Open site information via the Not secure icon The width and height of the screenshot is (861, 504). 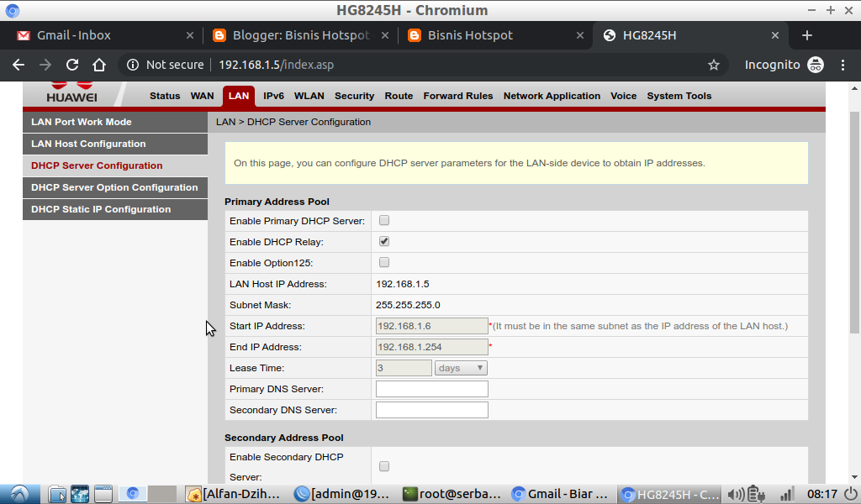pos(132,64)
